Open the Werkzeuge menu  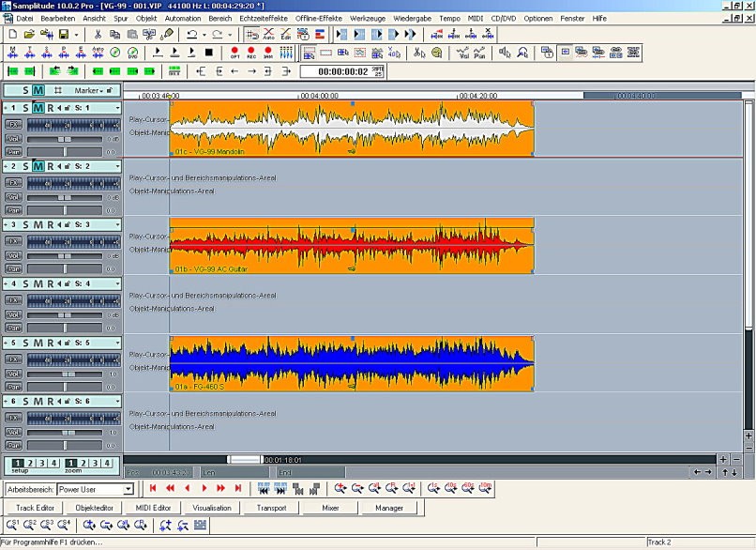coord(368,19)
